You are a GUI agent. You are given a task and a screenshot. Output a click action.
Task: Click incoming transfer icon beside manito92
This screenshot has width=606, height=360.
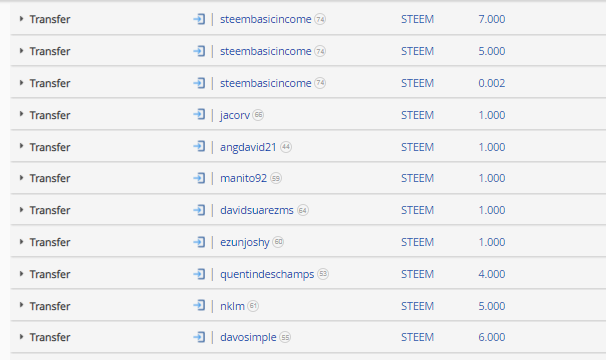point(199,178)
